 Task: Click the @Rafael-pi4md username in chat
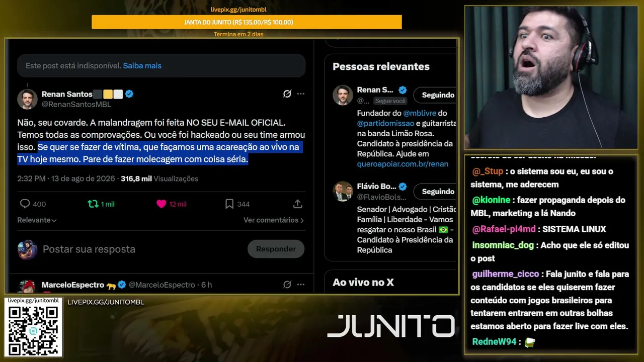coord(504,229)
